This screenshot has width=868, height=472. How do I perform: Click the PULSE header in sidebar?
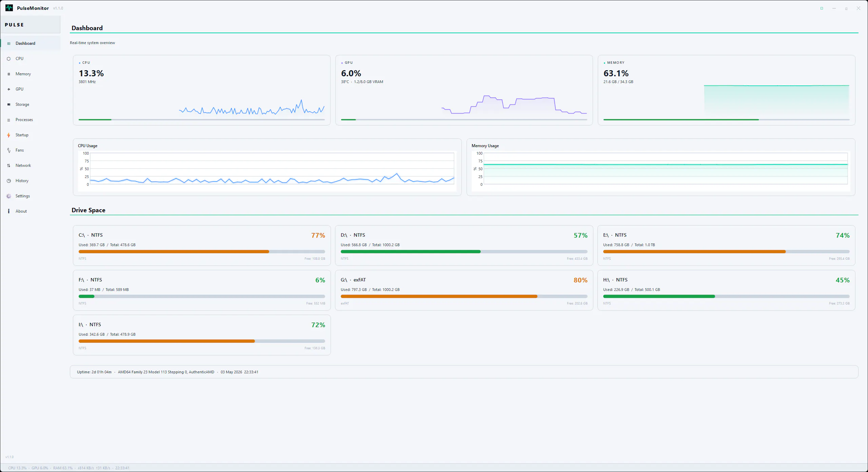tap(14, 25)
